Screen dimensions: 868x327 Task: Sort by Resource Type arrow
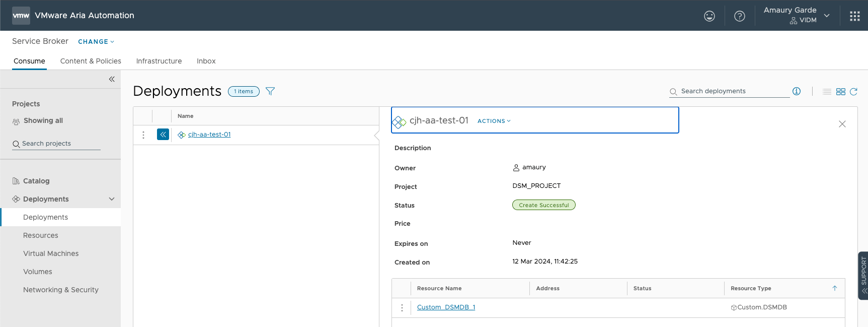point(835,288)
